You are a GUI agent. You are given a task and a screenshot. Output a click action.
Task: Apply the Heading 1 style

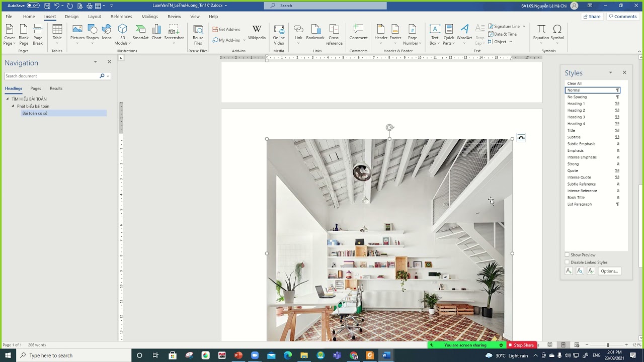pos(592,104)
